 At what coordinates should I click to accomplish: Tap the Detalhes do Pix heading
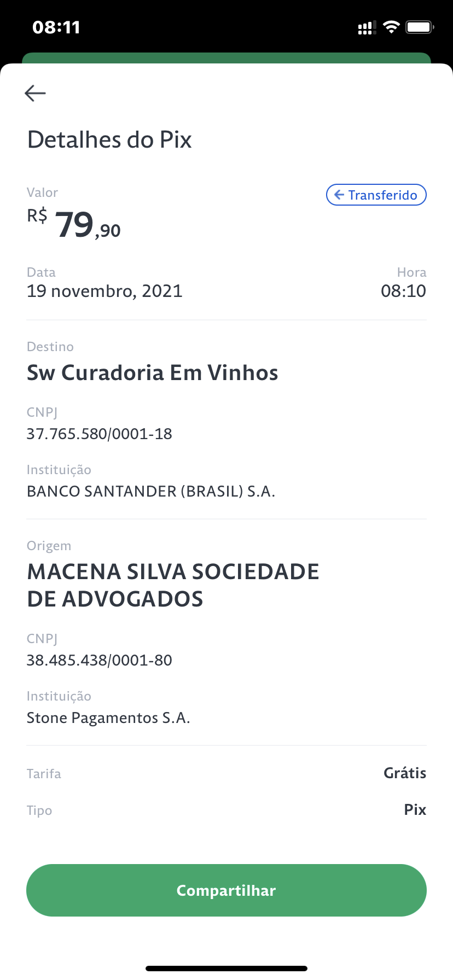click(x=109, y=140)
